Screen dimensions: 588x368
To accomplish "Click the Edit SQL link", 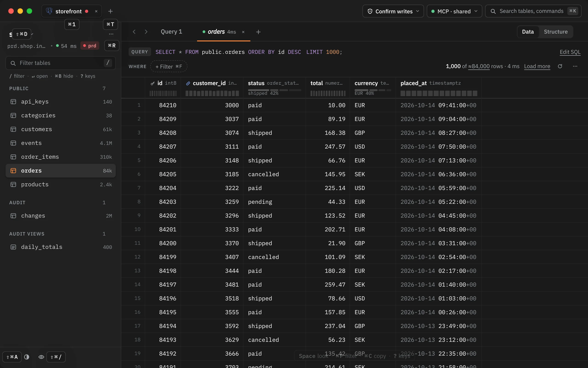I will pyautogui.click(x=570, y=52).
